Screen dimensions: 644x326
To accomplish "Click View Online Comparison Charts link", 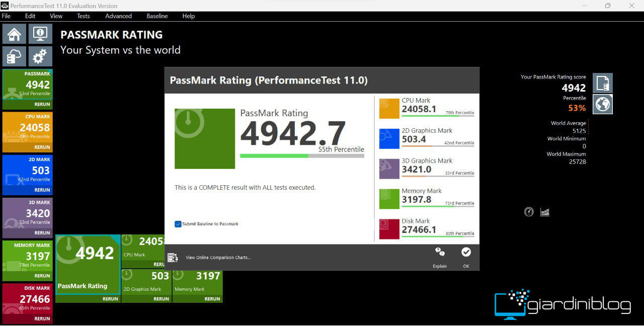I will (x=218, y=258).
